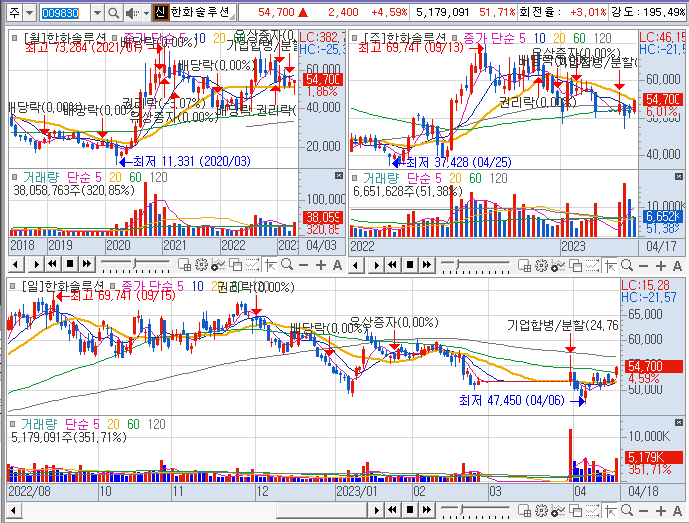Zoom in daily chart with plus icon
The height and width of the screenshot is (523, 689).
[x=661, y=511]
